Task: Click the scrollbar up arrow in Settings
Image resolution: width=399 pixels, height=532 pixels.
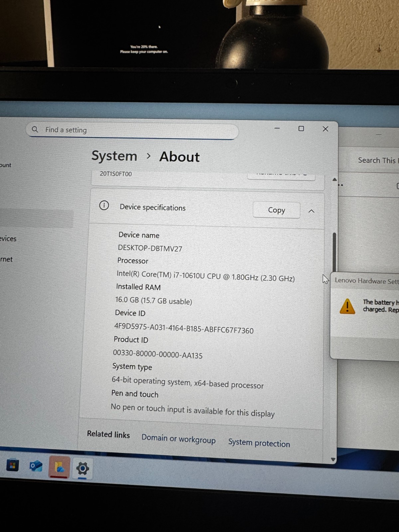Action: pos(334,180)
